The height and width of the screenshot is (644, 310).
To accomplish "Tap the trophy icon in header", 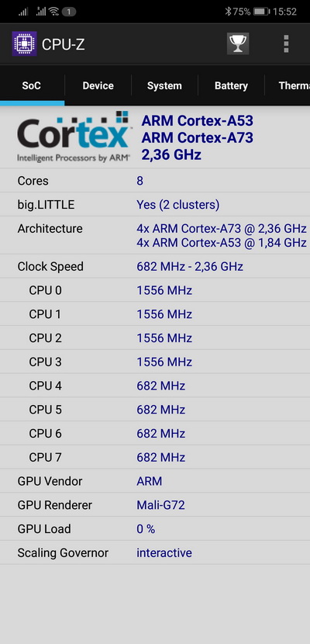I will click(x=238, y=43).
